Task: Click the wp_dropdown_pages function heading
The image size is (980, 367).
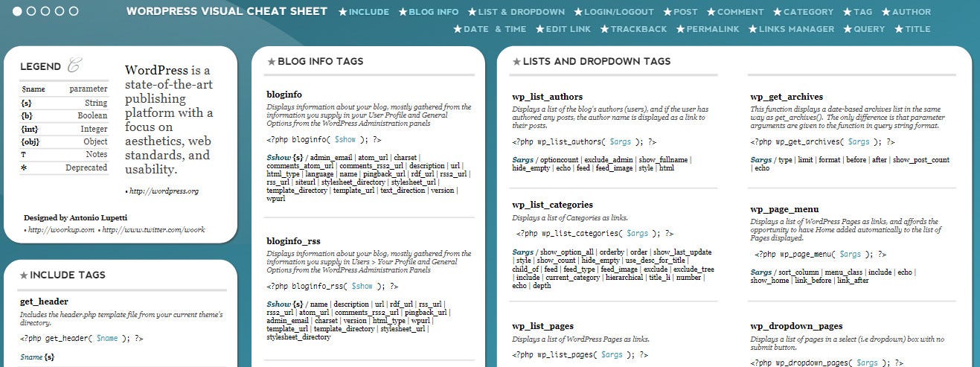Action: coord(796,326)
